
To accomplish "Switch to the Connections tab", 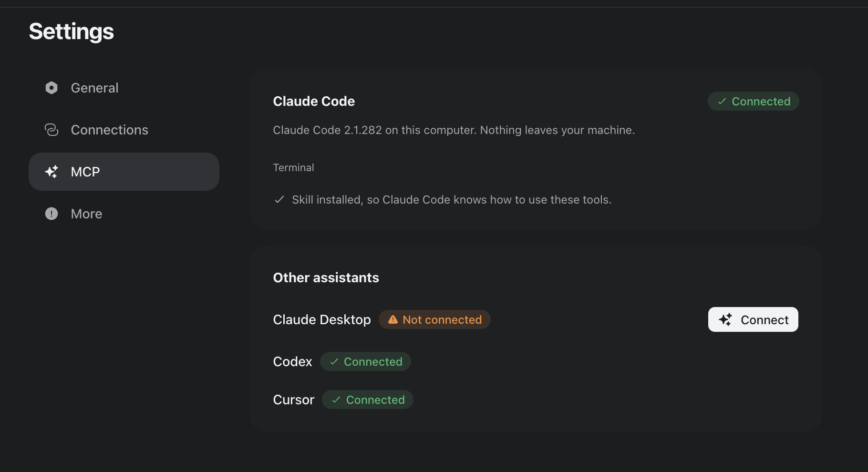I will tap(124, 130).
